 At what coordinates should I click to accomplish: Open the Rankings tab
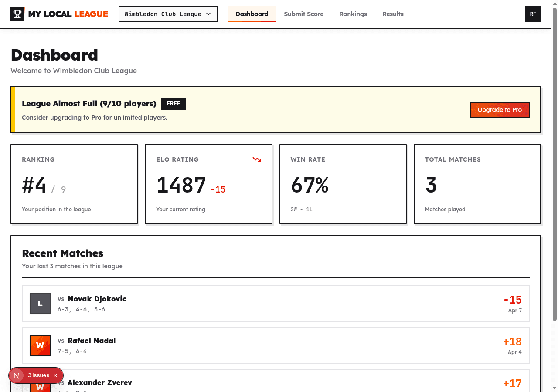353,14
